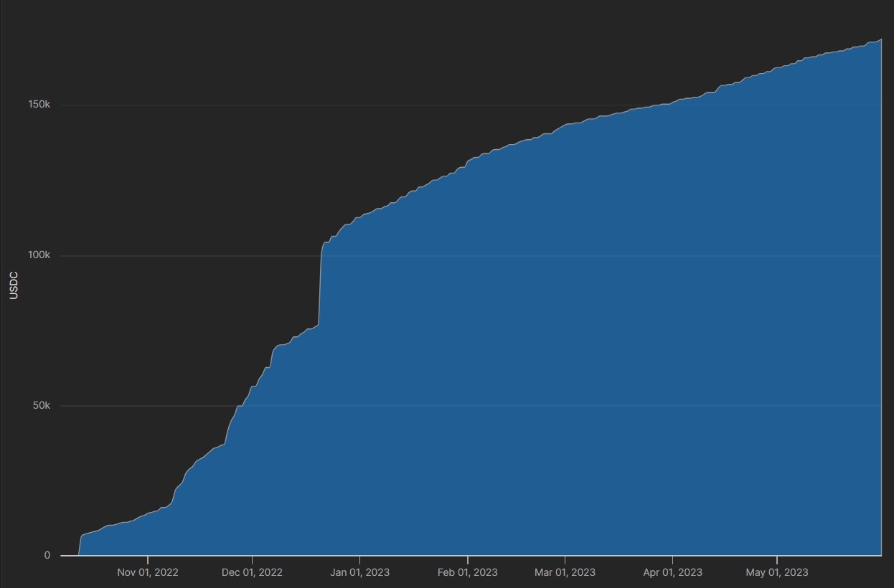This screenshot has width=894, height=588.
Task: Click the Nov 01, 2022 x-axis label
Action: (x=148, y=572)
